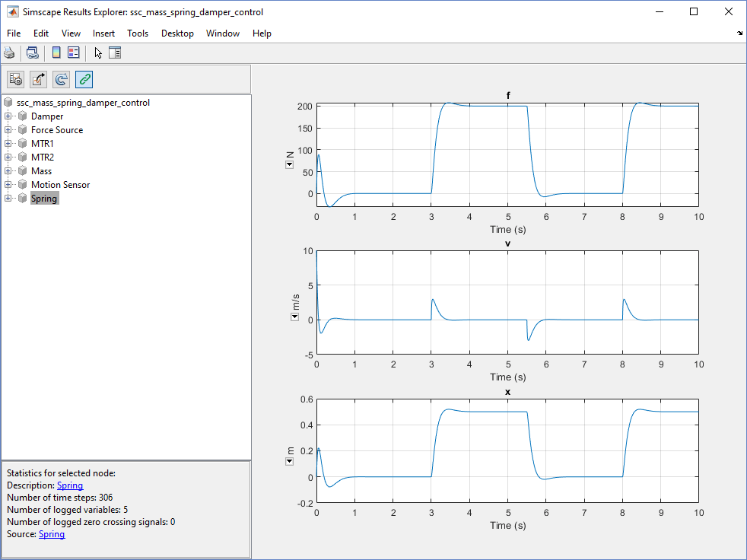Click the Print Figure toolbar icon
The height and width of the screenshot is (560, 747).
click(x=9, y=52)
